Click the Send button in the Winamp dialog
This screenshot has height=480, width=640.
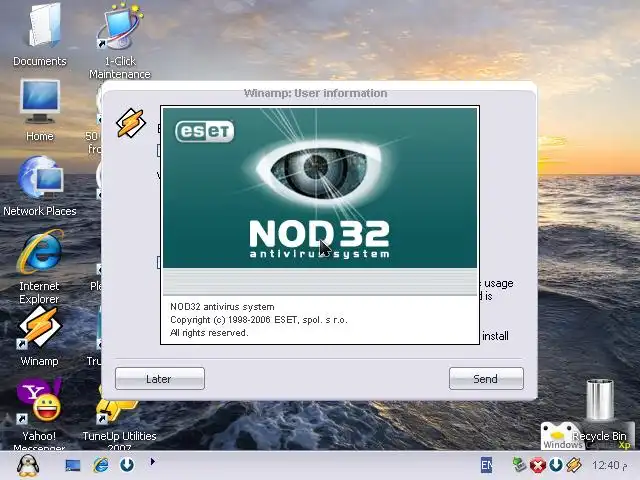(486, 379)
